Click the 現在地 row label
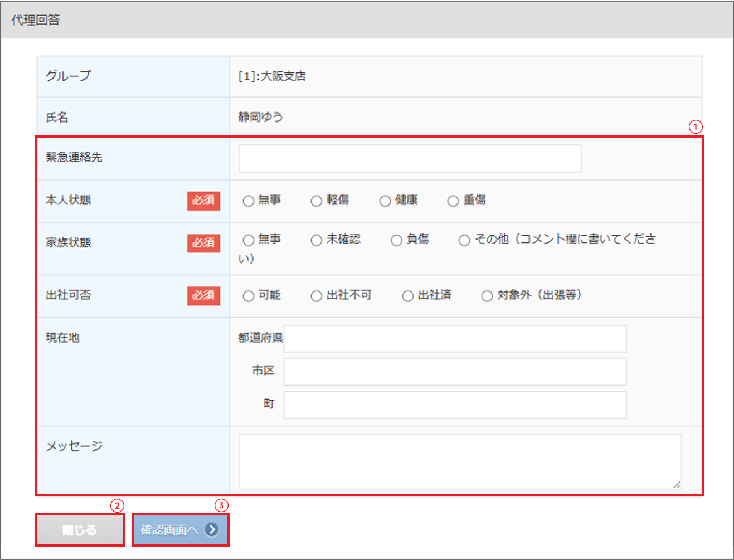 pos(62,338)
